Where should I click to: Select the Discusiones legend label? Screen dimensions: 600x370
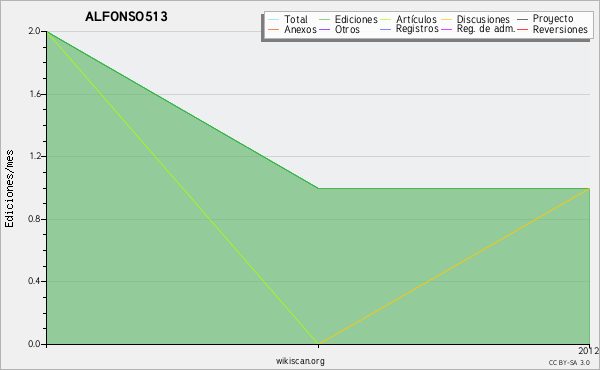[483, 19]
